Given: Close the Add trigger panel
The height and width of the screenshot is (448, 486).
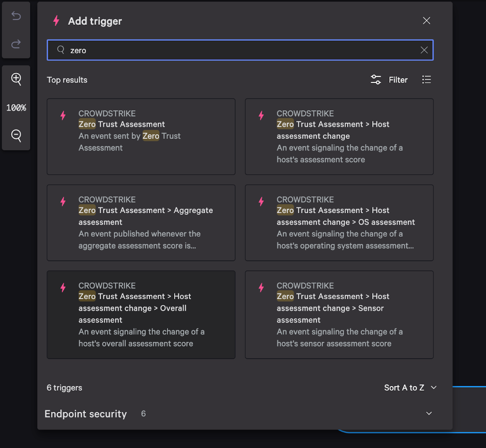Looking at the screenshot, I should click(426, 21).
